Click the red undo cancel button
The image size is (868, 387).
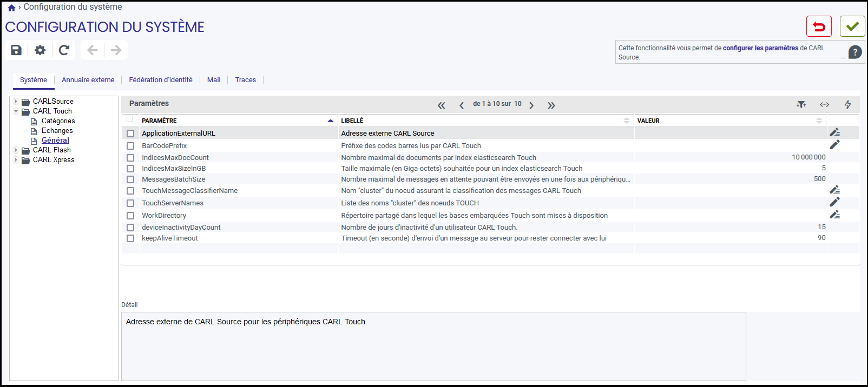(819, 26)
